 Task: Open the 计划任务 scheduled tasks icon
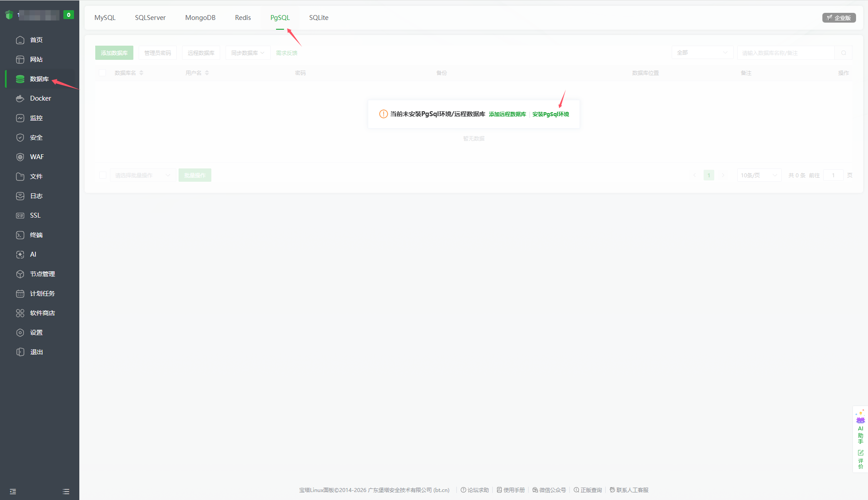click(20, 293)
